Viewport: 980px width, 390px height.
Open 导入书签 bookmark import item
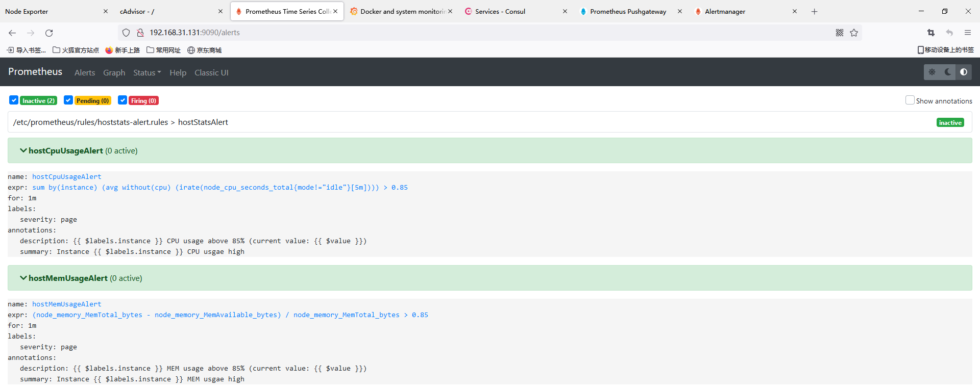click(26, 50)
